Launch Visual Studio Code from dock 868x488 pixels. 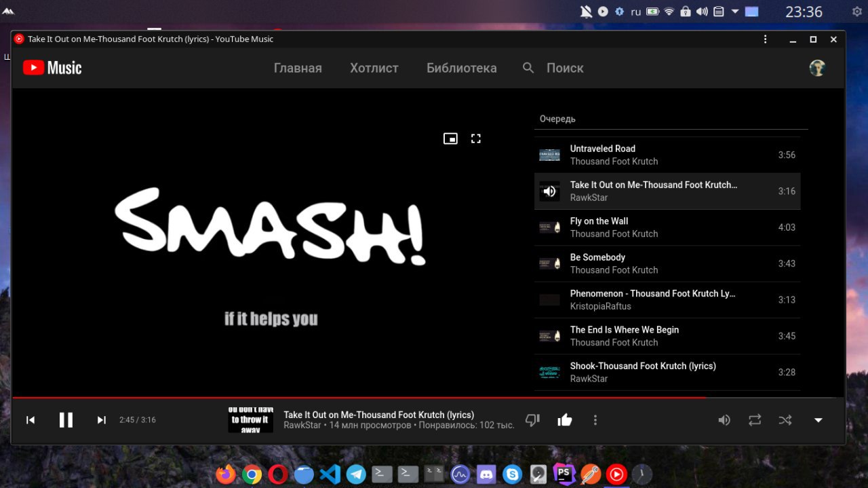click(x=330, y=474)
